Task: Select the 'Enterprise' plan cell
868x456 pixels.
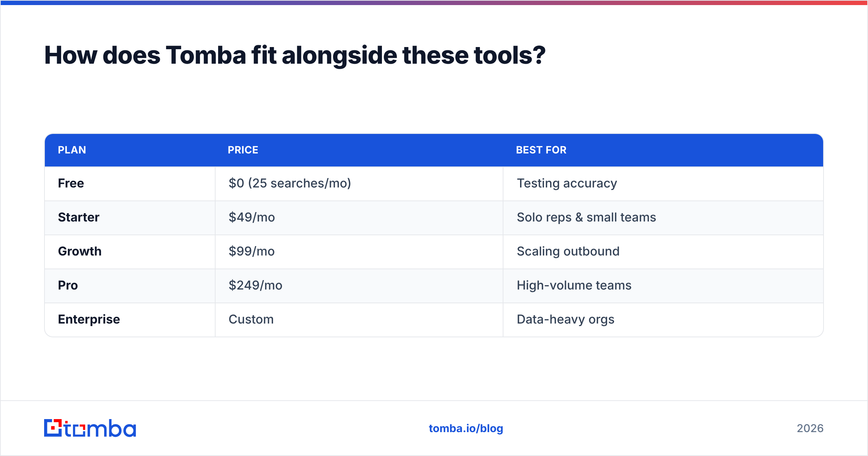Action: click(x=130, y=320)
